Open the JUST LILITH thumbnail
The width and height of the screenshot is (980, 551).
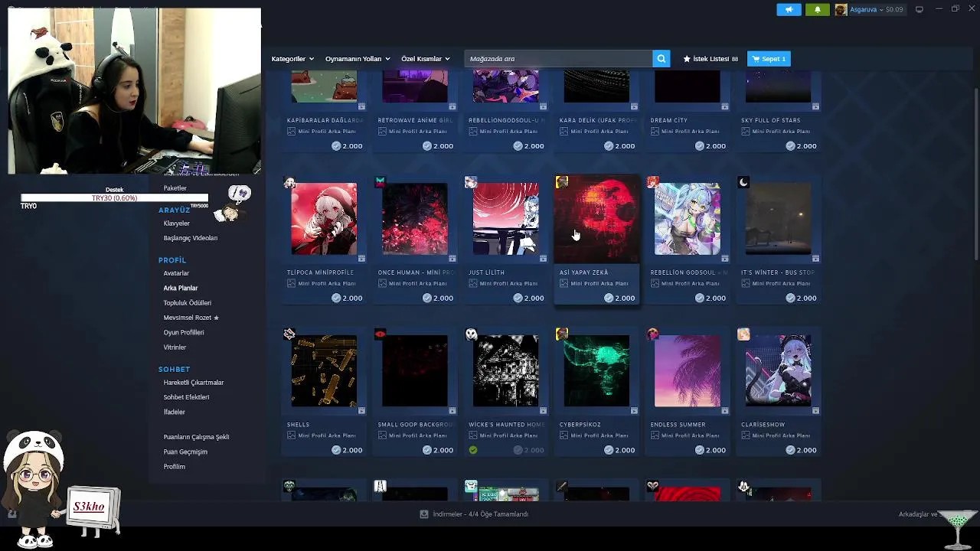(505, 219)
